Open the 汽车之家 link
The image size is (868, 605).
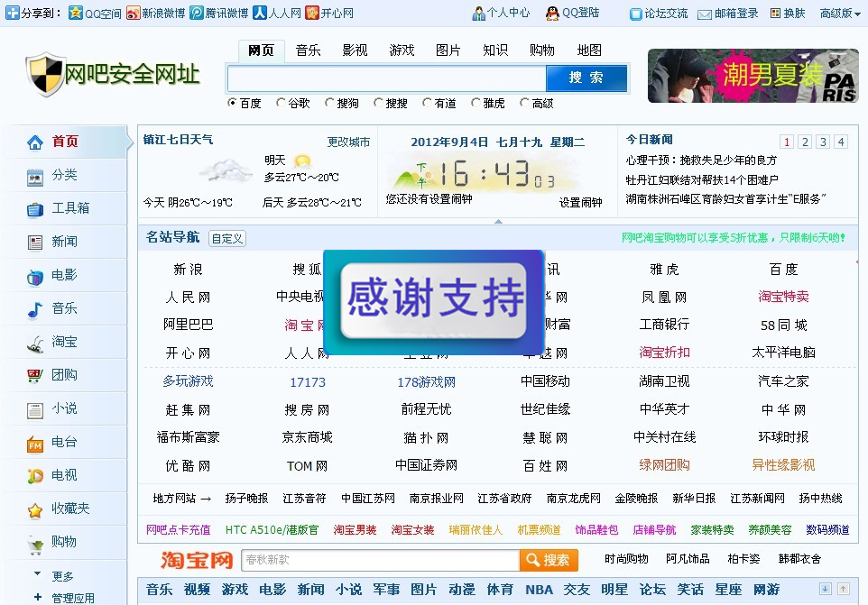784,381
